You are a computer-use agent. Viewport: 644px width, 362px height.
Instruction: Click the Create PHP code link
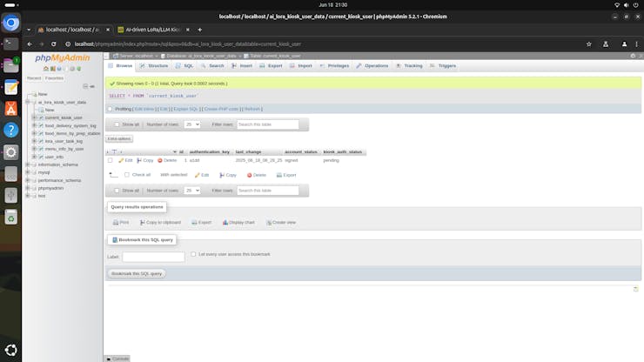pos(221,109)
